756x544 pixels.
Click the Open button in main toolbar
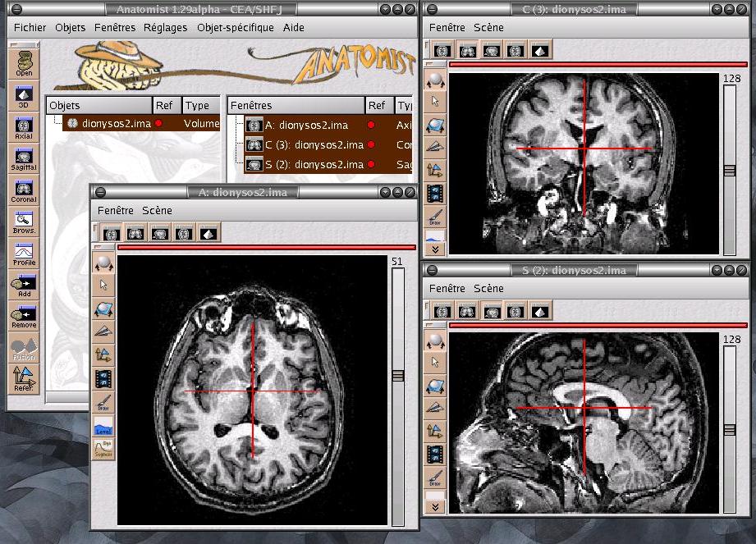(x=24, y=64)
